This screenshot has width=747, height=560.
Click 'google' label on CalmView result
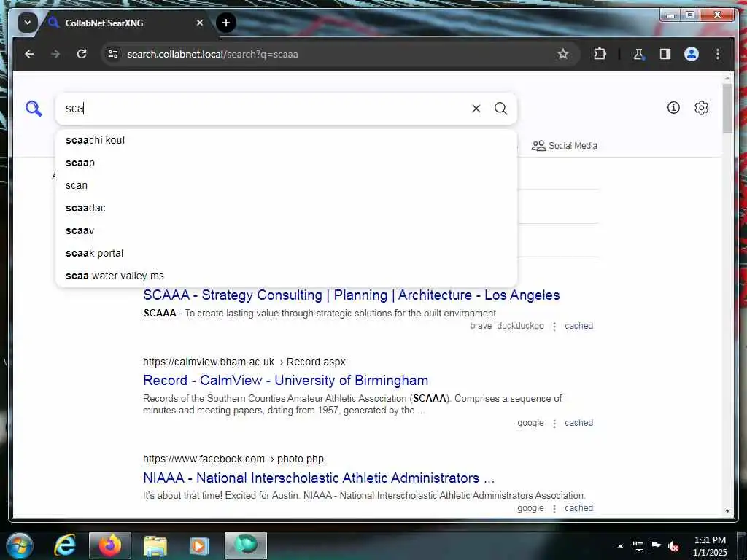530,423
